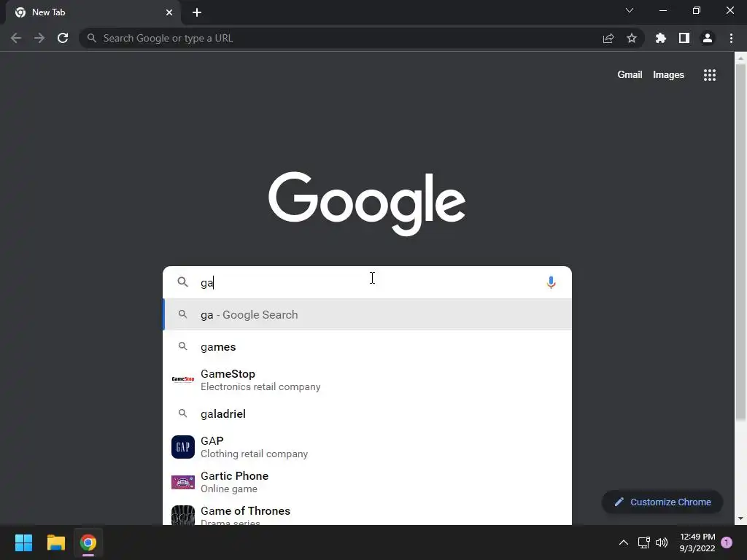
Task: Open the Extensions puzzle icon
Action: point(661,38)
